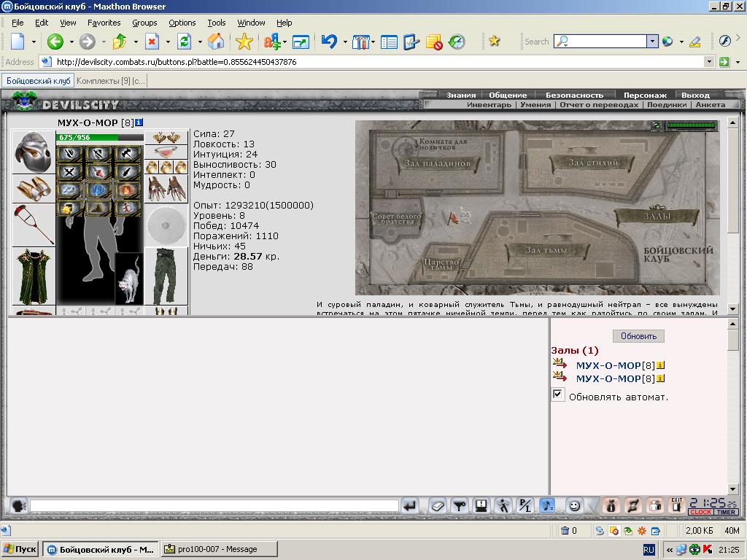This screenshot has width=747, height=560.
Task: Open the Search box dropdown arrow
Action: click(652, 42)
